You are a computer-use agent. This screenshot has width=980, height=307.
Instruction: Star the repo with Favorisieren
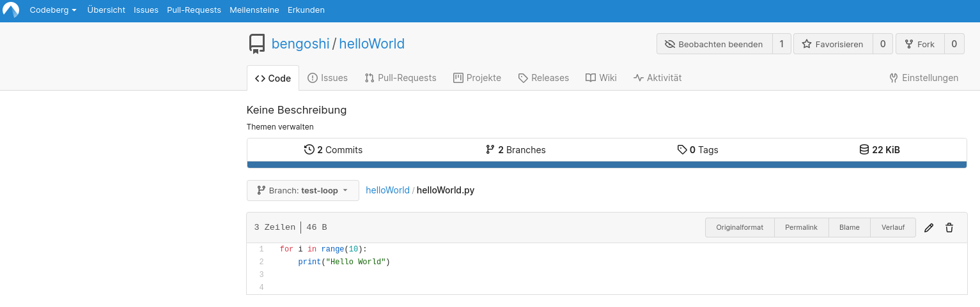(832, 44)
